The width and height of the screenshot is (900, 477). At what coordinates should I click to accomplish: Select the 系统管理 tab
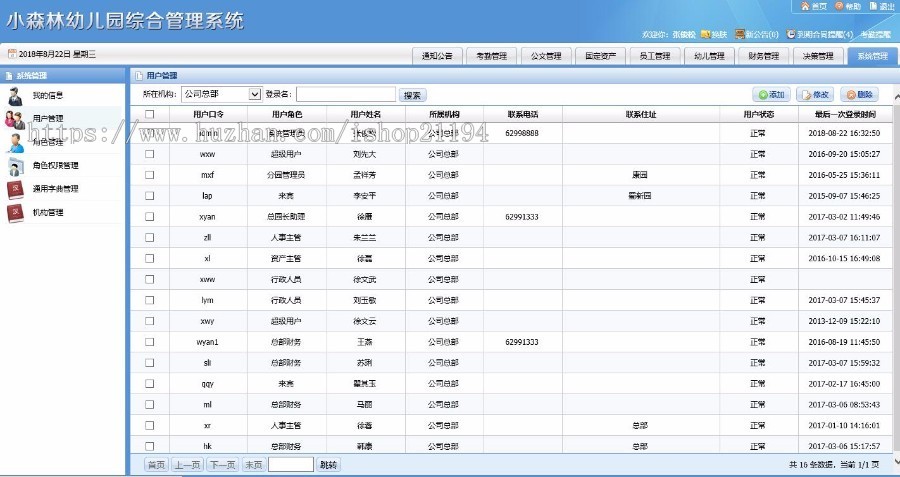click(872, 56)
